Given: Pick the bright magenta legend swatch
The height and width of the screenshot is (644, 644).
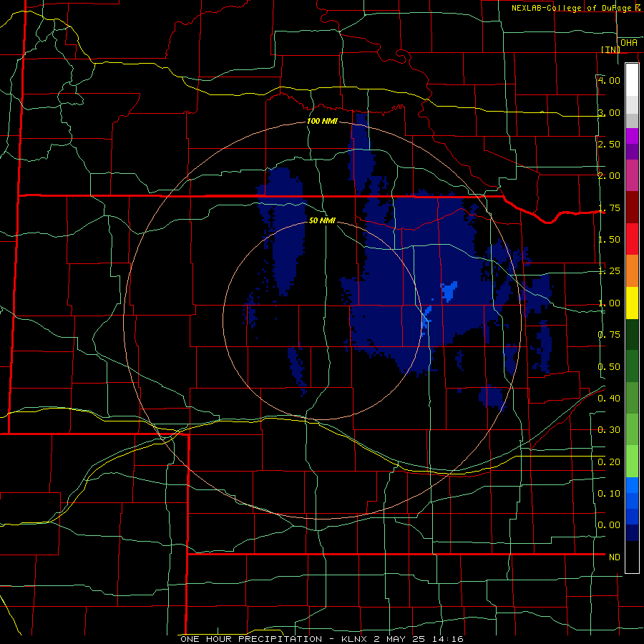Looking at the screenshot, I should pos(632,136).
